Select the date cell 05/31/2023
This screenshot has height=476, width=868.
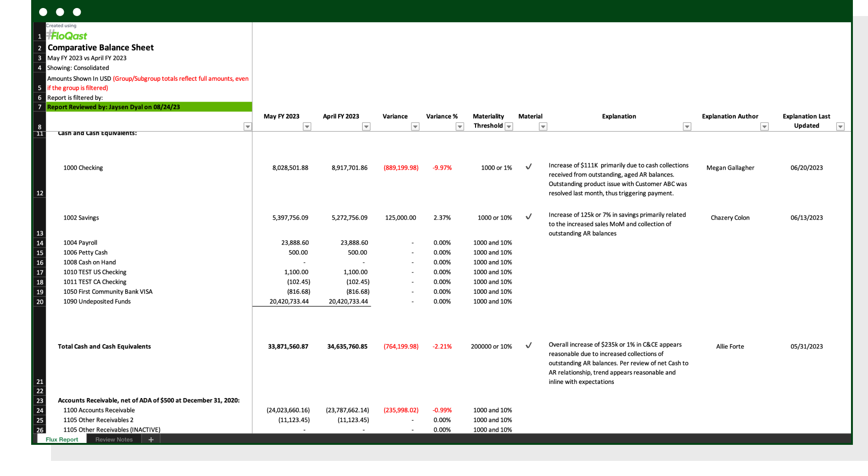coord(807,347)
